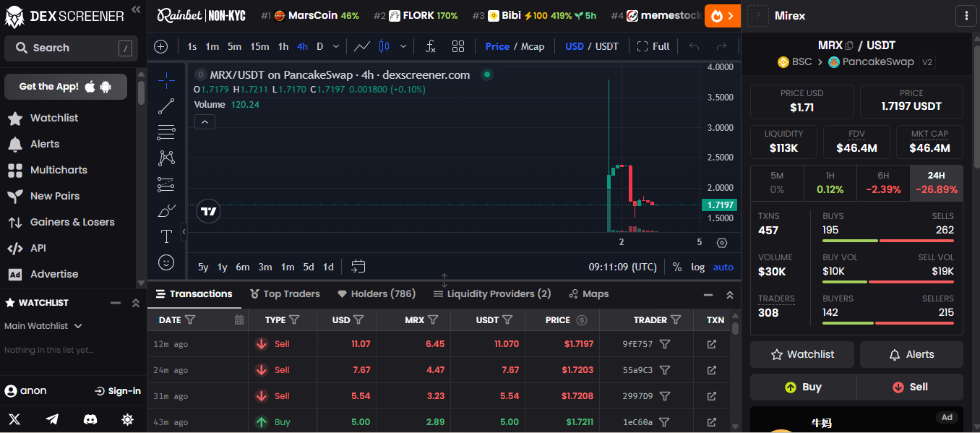Open the indicators fx menu
The image size is (980, 433).
431,46
